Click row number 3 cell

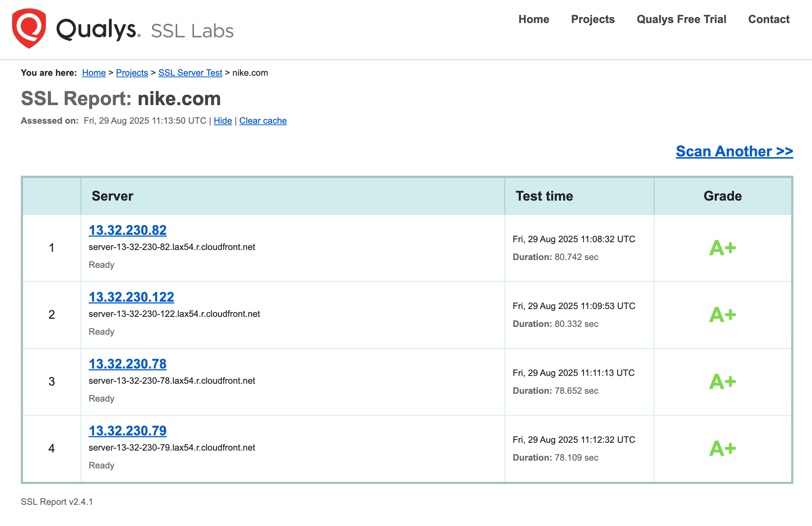(x=52, y=381)
